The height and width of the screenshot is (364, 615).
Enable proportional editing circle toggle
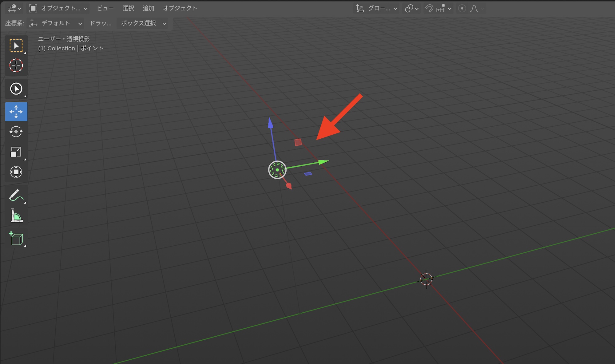tap(462, 9)
